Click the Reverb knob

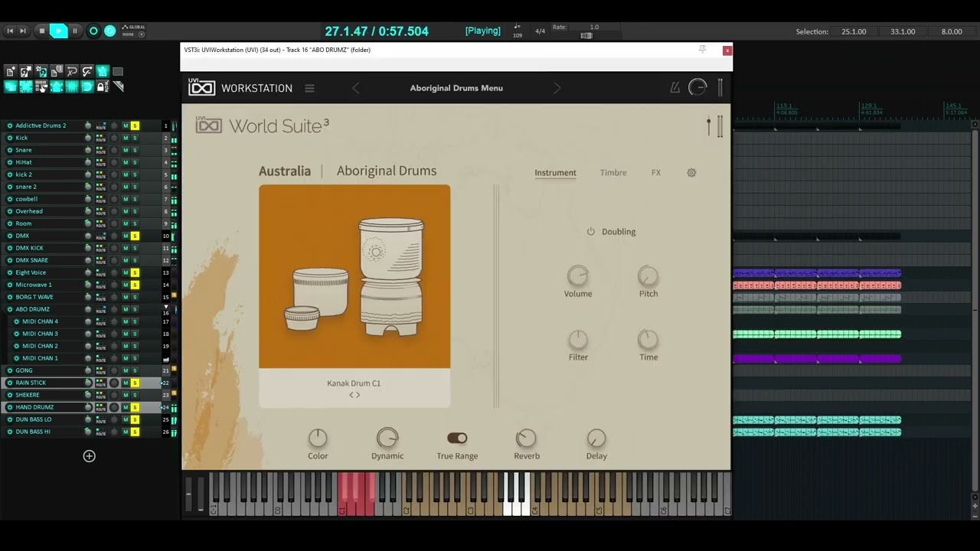pyautogui.click(x=527, y=439)
